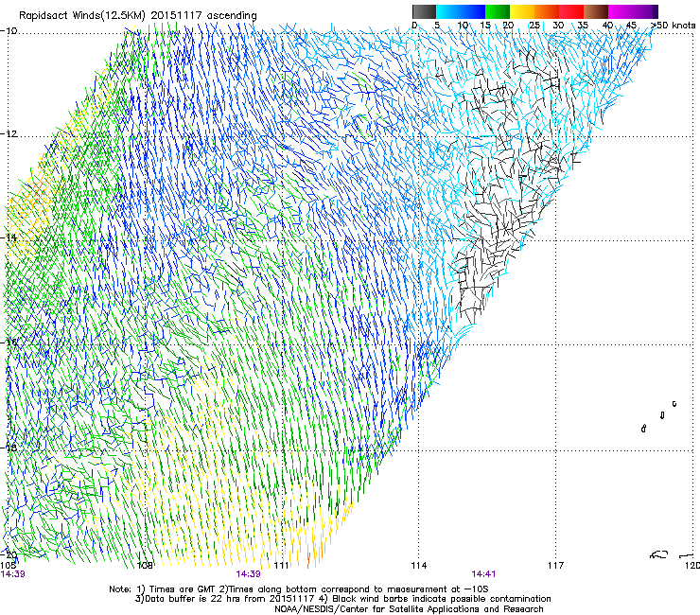The height and width of the screenshot is (615, 700).
Task: Click the '14:39' time label below longitude 105
Action: click(x=13, y=574)
